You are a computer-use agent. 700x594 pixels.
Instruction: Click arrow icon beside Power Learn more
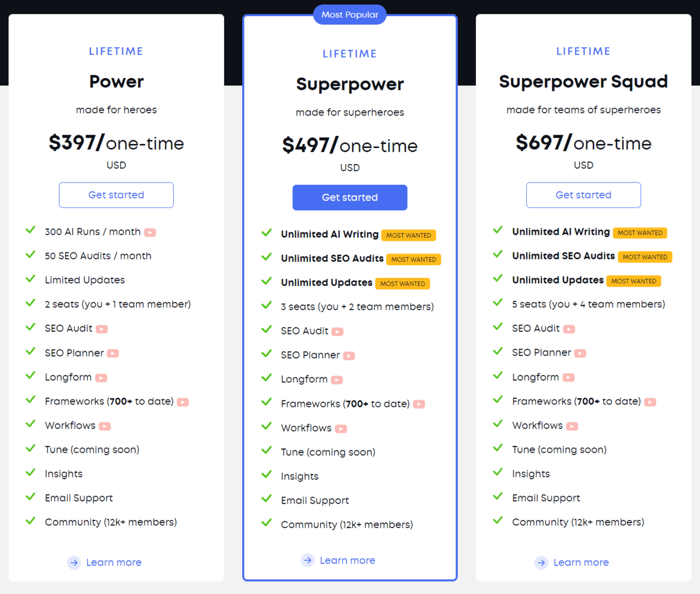[x=74, y=563]
